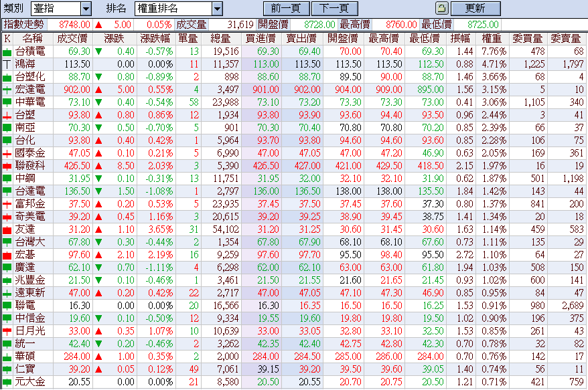Sort by the 漲跌幅 column header
The height and width of the screenshot is (390, 588).
coord(156,39)
